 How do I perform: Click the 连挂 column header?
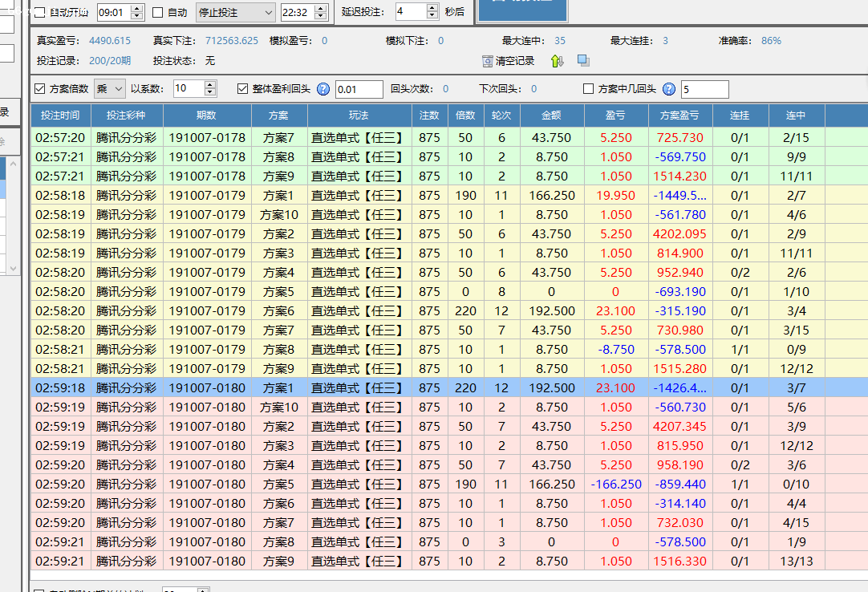740,116
